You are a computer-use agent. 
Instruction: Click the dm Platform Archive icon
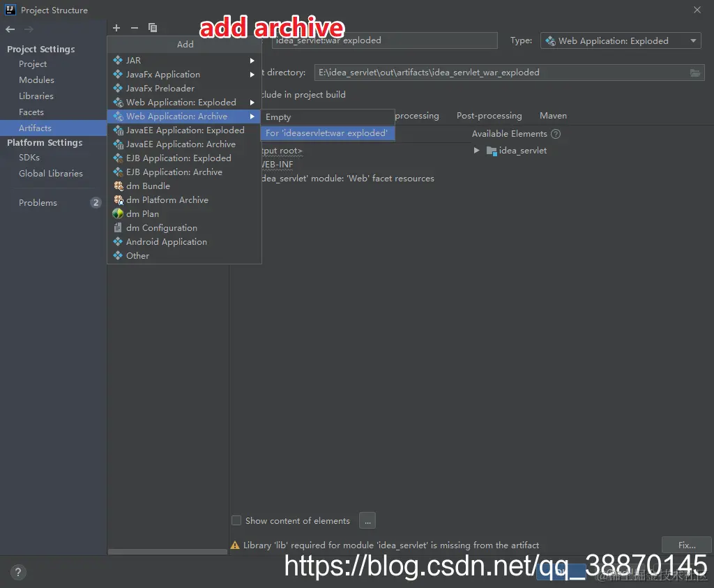tap(119, 200)
